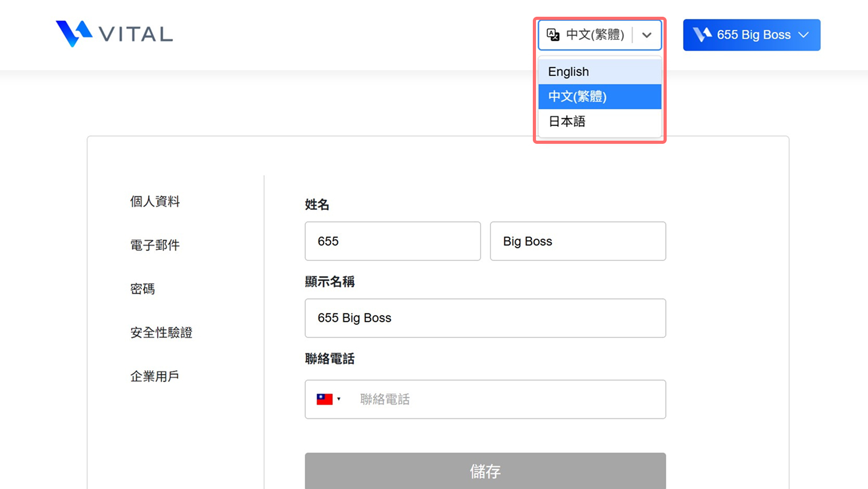Click the 儲存 save button
This screenshot has width=868, height=489.
(485, 471)
